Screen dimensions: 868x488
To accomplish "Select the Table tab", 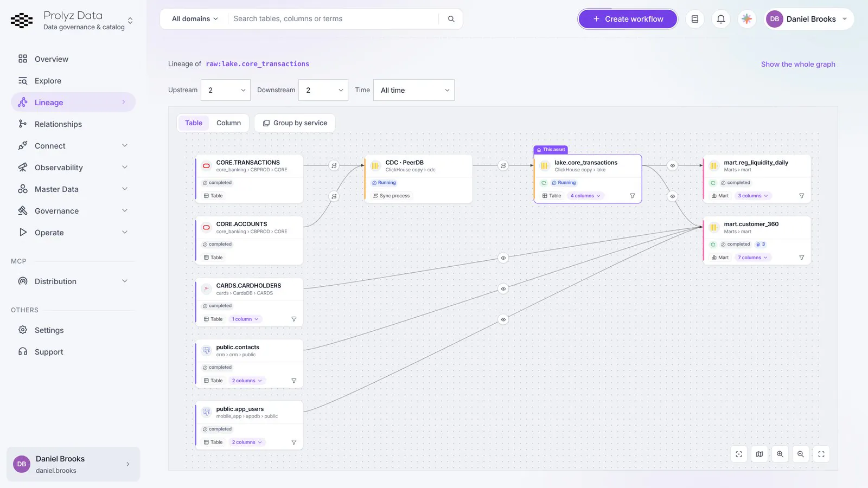I will pos(194,123).
